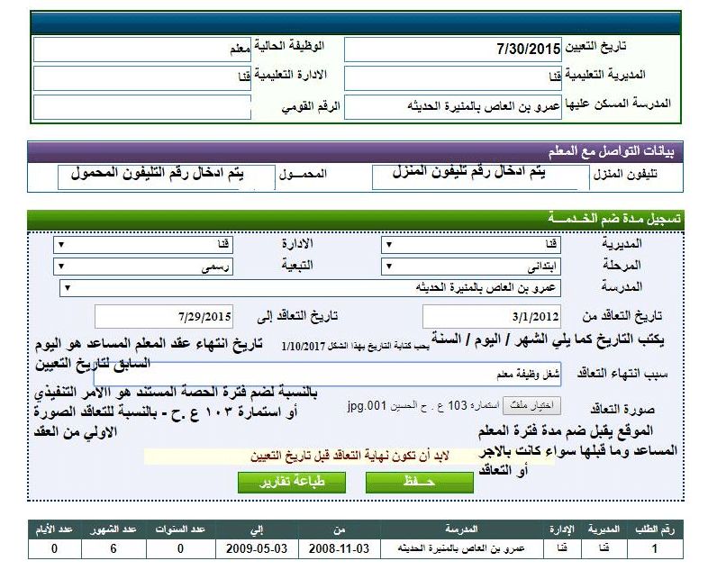Click the المديرية التعليمية field
This screenshot has width=708, height=588.
(453, 78)
